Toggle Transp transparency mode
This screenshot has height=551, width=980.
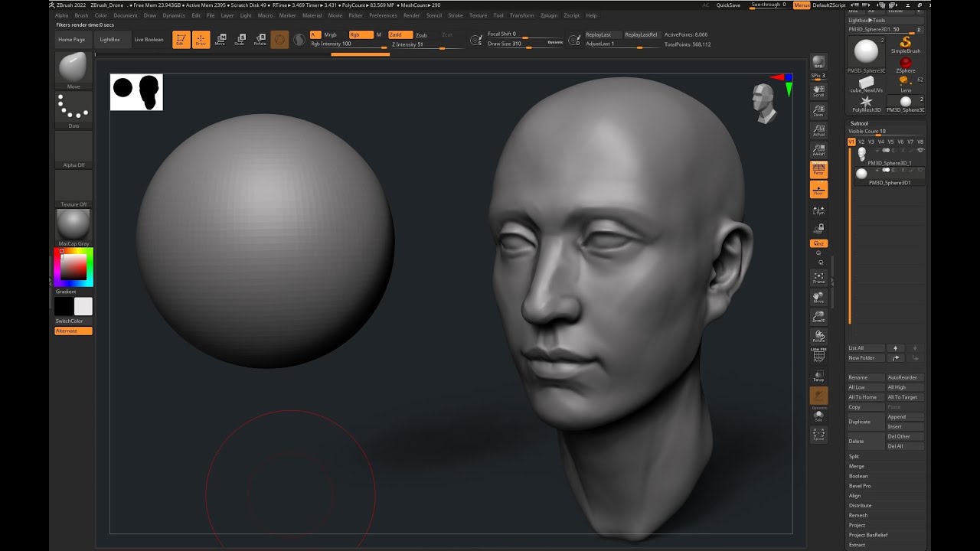(818, 375)
